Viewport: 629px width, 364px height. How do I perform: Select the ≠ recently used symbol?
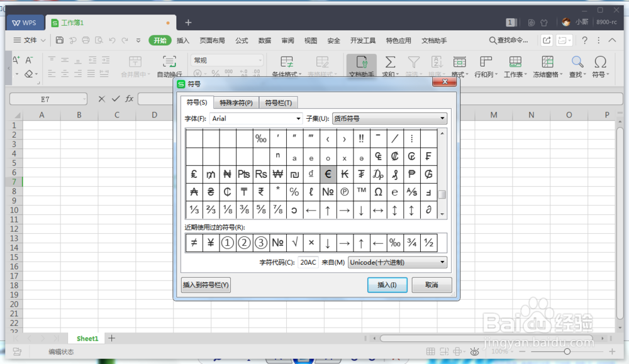click(194, 243)
